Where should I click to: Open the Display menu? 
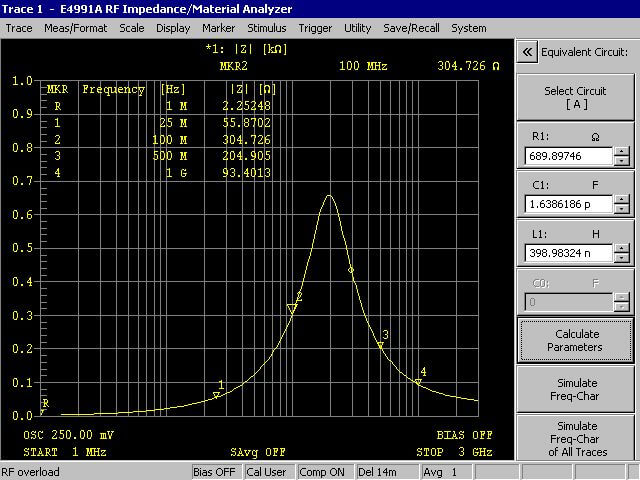[x=173, y=28]
